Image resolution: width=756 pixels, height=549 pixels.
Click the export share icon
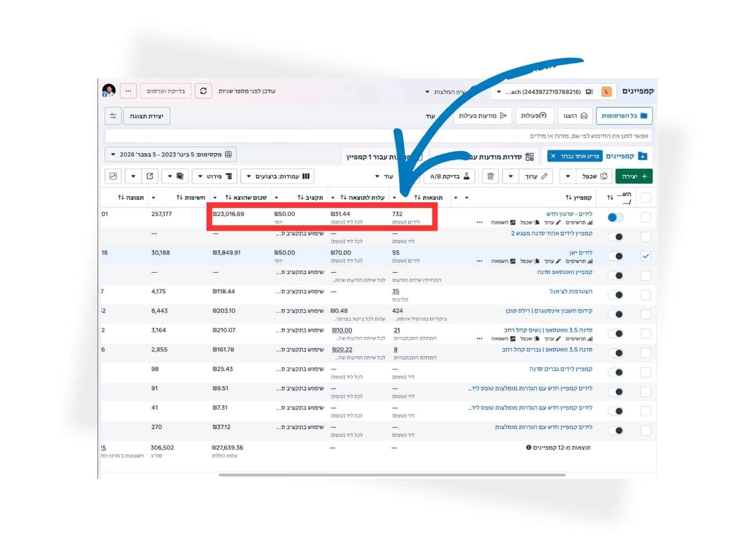tap(150, 176)
